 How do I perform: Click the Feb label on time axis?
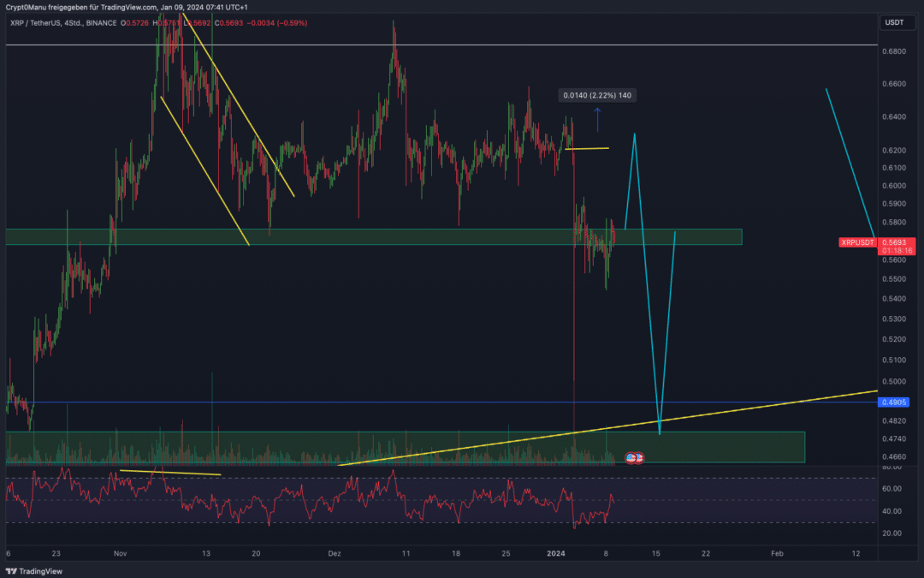pos(777,553)
